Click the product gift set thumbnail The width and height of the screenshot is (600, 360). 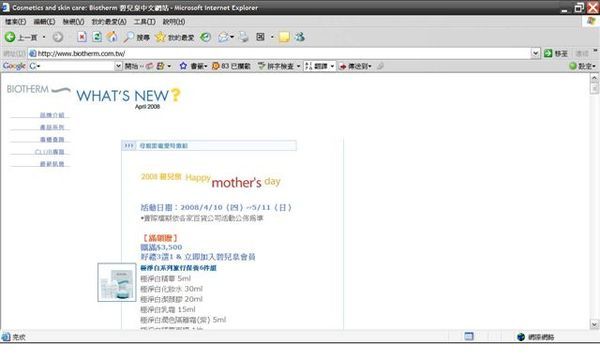coord(117,282)
